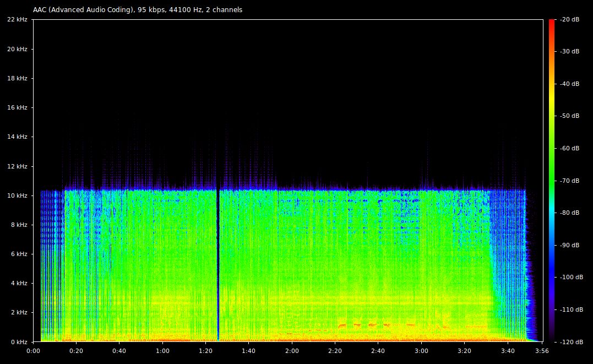This screenshot has height=364, width=593.
Task: Click the -40 dB scale label
Action: pyautogui.click(x=569, y=84)
